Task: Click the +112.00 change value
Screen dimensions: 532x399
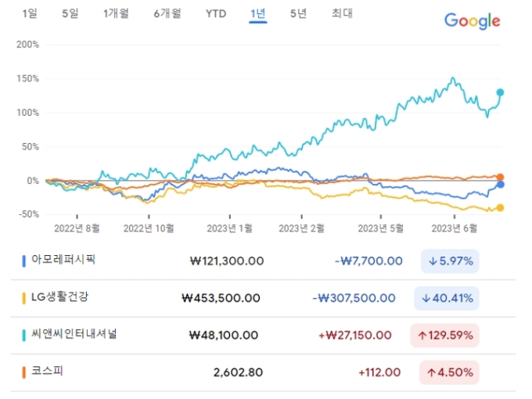Action: (x=379, y=372)
